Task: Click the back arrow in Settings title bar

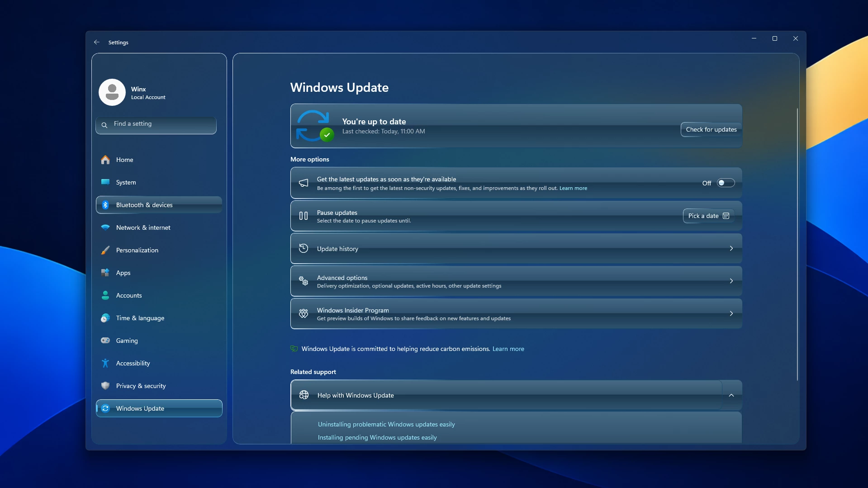Action: coord(96,42)
